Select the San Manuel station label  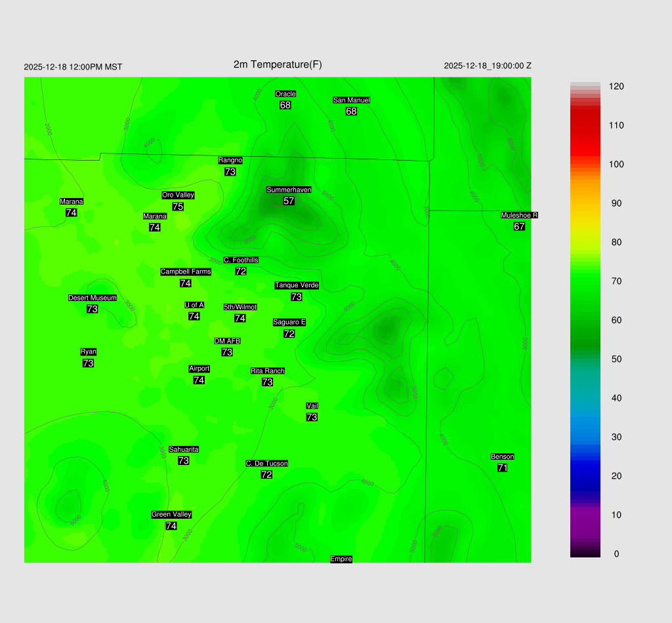pyautogui.click(x=351, y=100)
